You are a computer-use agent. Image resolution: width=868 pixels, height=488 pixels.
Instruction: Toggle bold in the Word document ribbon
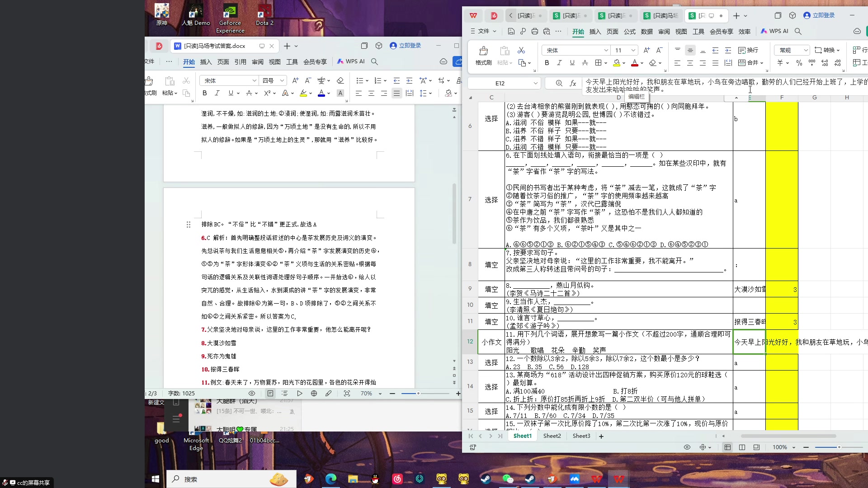click(204, 93)
